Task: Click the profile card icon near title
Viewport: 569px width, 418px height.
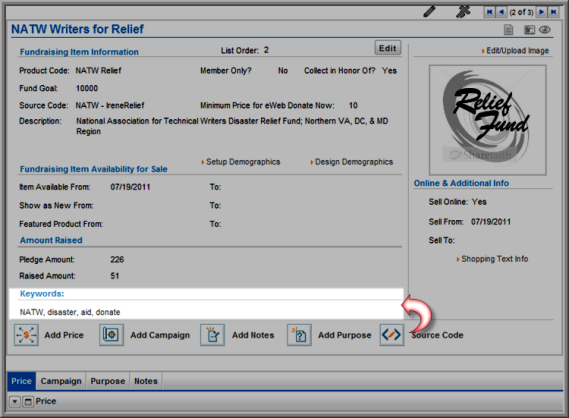Action: [529, 30]
